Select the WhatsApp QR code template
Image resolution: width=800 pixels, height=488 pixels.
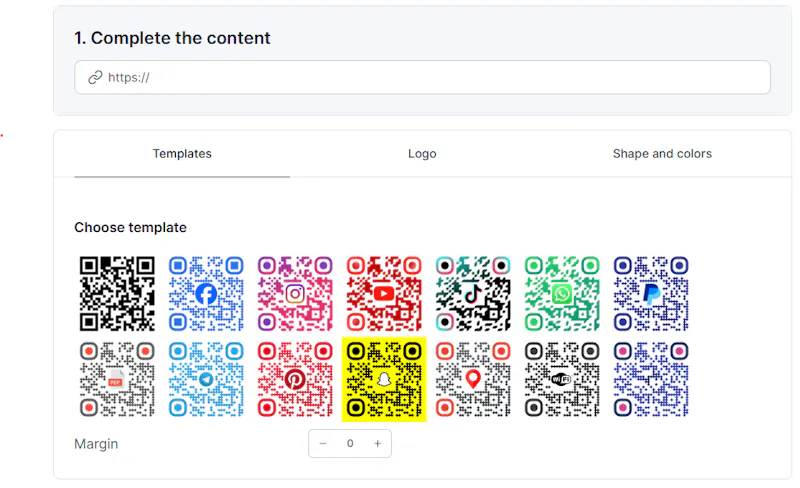[562, 294]
